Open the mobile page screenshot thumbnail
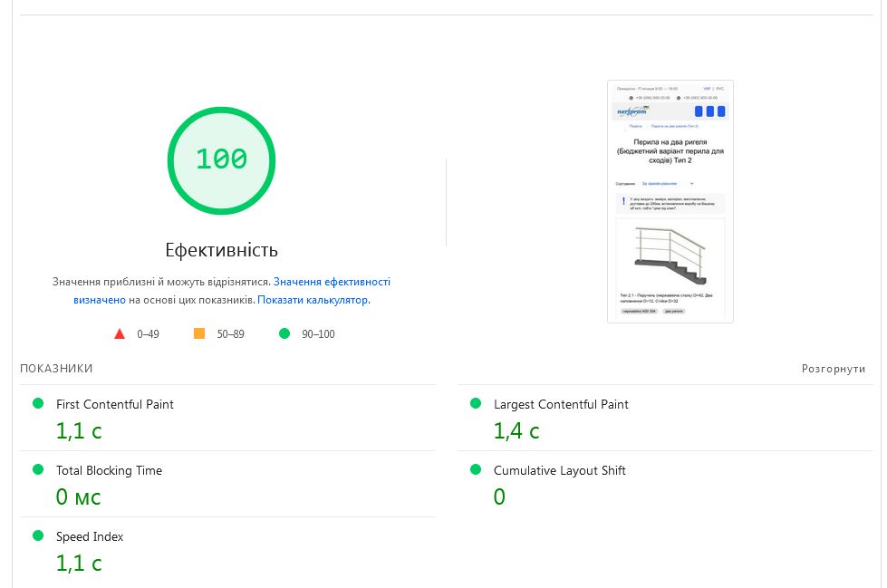This screenshot has height=588, width=887. point(670,201)
